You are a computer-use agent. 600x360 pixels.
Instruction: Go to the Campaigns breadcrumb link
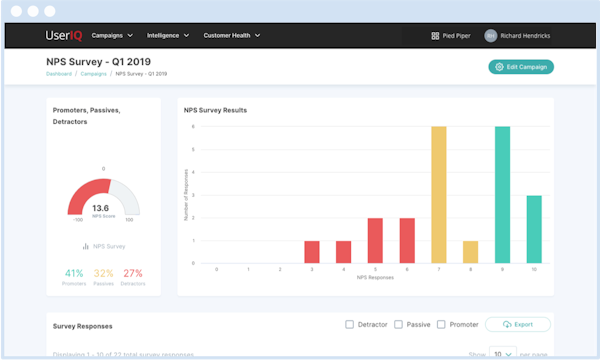point(93,74)
